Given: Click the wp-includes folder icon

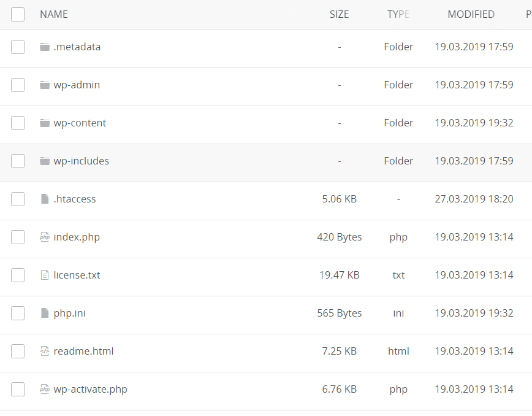Looking at the screenshot, I should click(x=44, y=161).
